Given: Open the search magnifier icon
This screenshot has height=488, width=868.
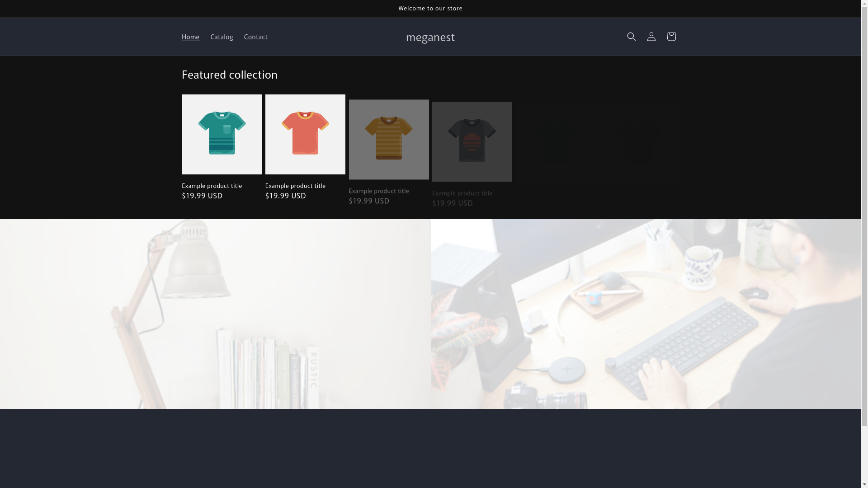Looking at the screenshot, I should pos(631,37).
